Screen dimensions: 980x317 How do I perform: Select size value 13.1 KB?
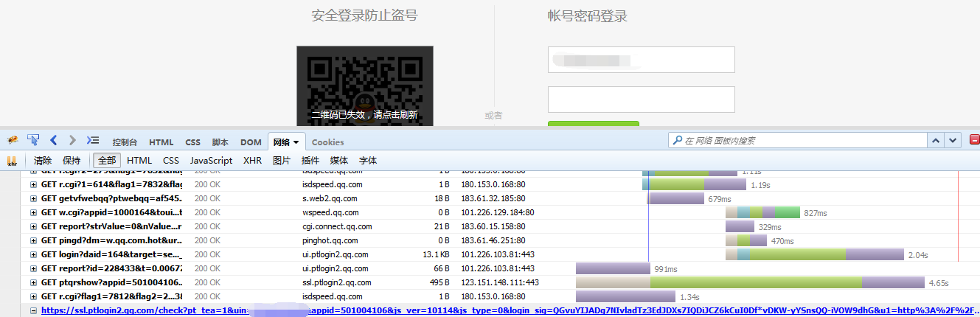point(435,254)
